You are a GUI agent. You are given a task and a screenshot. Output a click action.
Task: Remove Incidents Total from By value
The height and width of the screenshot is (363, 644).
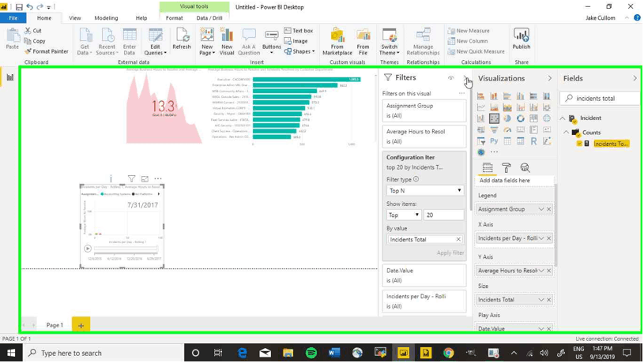458,240
